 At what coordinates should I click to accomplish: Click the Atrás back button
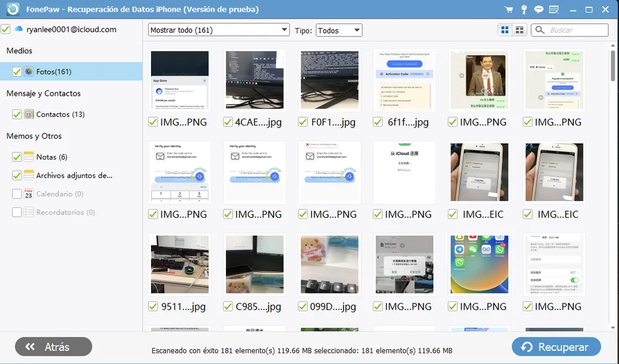click(x=54, y=347)
